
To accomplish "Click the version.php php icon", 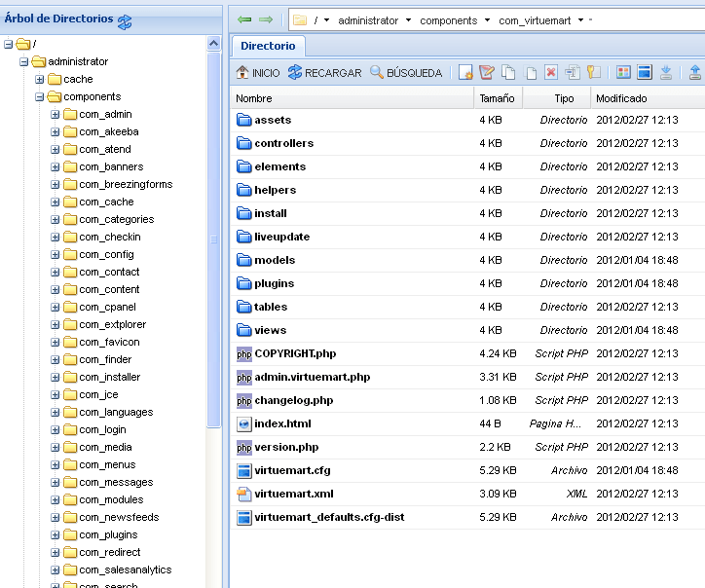I will pyautogui.click(x=244, y=447).
